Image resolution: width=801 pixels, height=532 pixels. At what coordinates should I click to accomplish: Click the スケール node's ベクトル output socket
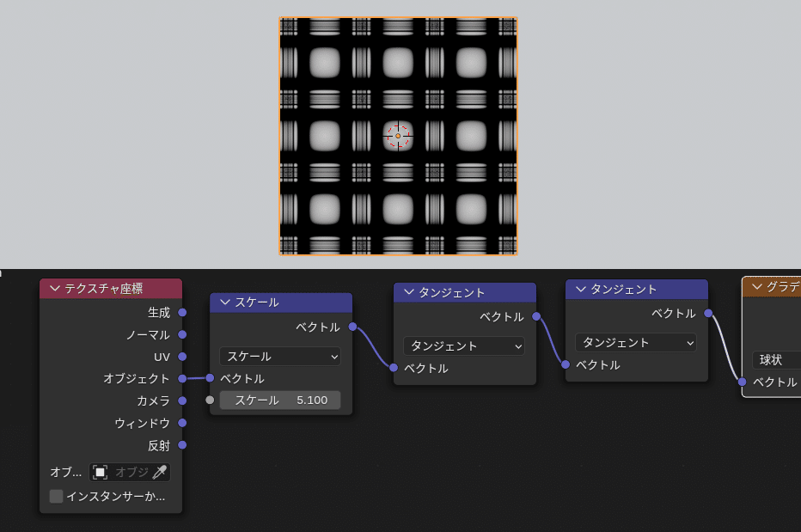point(352,327)
